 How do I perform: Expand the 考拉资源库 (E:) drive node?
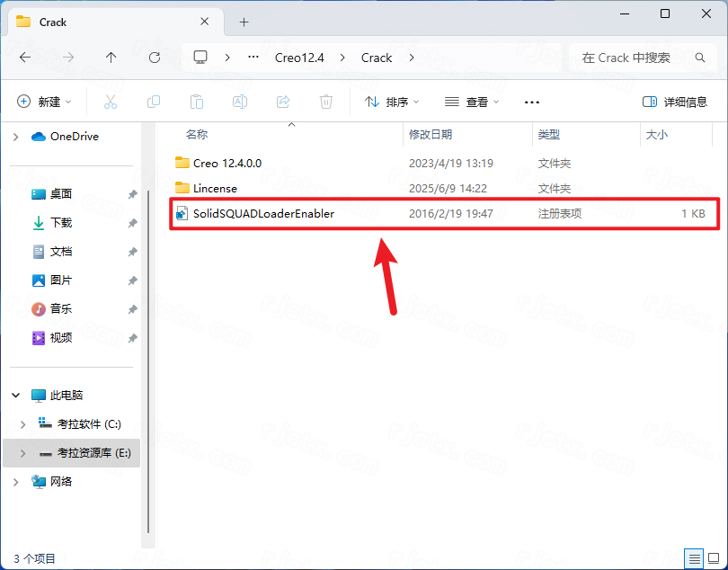coord(23,453)
